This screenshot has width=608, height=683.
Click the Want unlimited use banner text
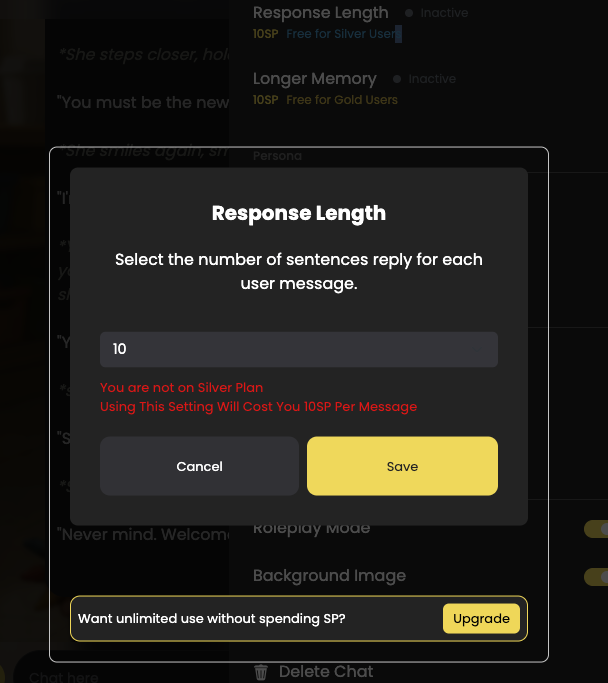coord(212,619)
